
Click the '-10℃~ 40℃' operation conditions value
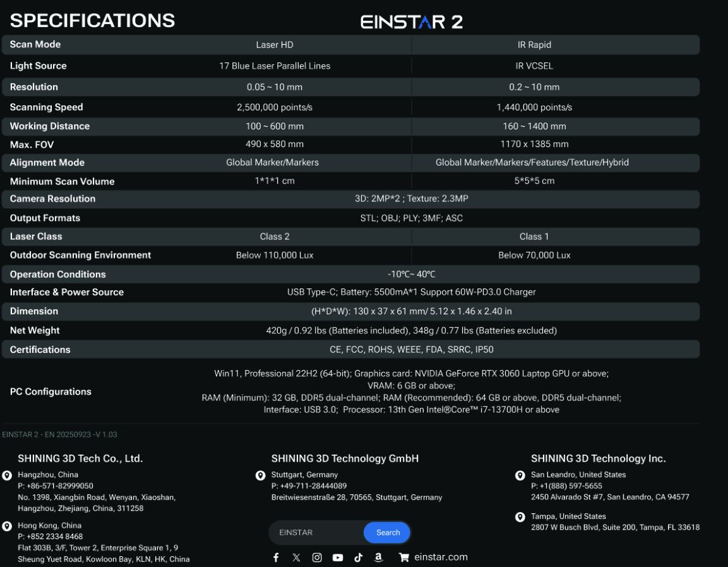[412, 275]
